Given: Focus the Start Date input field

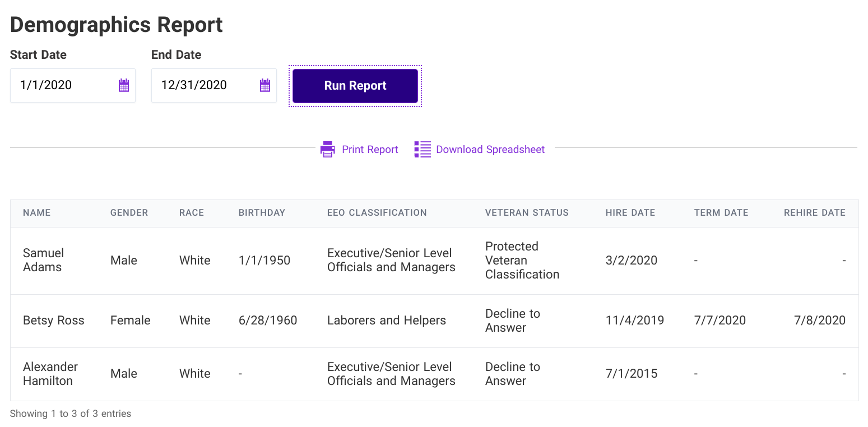Looking at the screenshot, I should pos(73,85).
